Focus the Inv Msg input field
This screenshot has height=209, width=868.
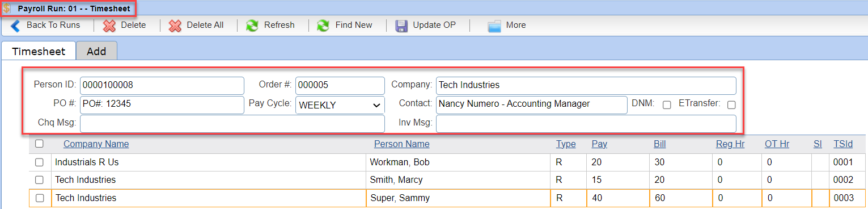(x=586, y=124)
